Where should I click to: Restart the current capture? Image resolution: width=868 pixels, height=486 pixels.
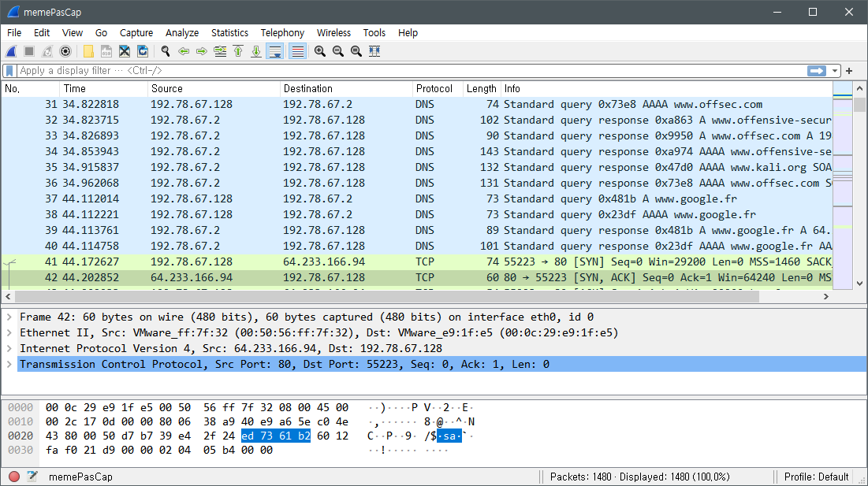[47, 51]
